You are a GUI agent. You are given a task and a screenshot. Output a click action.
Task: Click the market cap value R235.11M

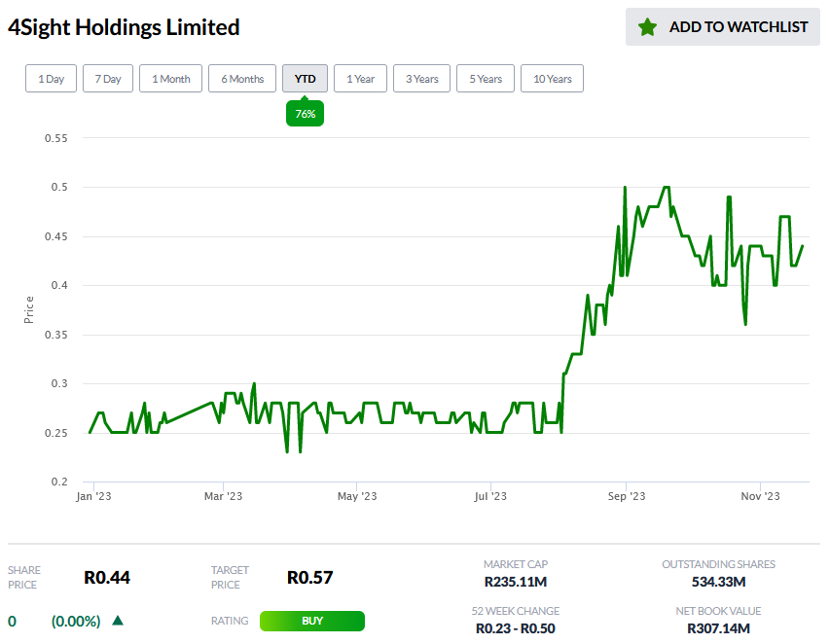(516, 582)
